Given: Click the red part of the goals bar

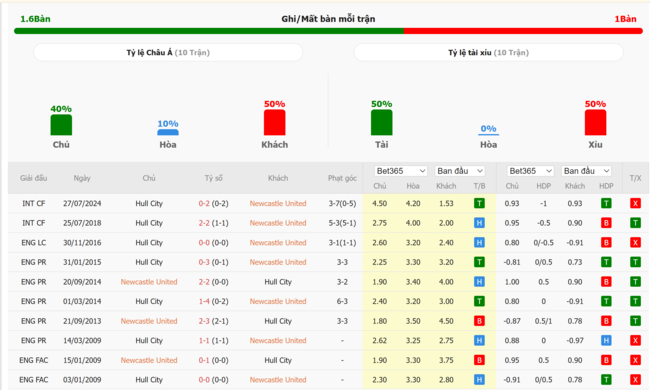Looking at the screenshot, I should [x=523, y=31].
